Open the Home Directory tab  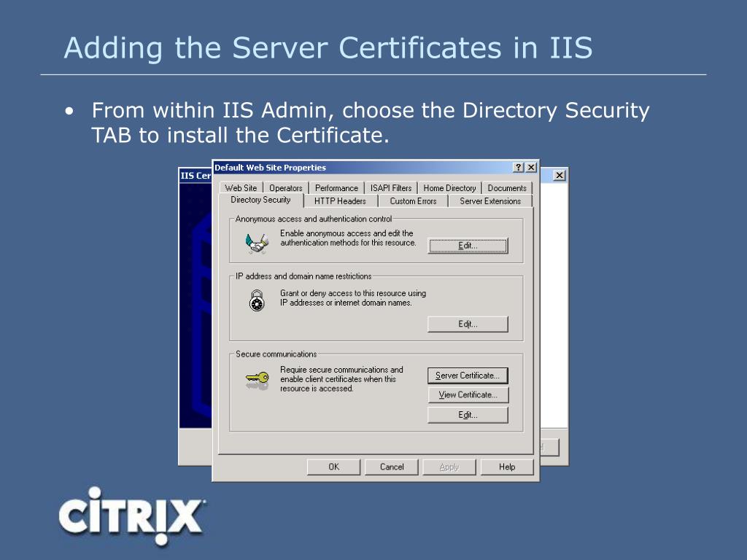click(449, 188)
